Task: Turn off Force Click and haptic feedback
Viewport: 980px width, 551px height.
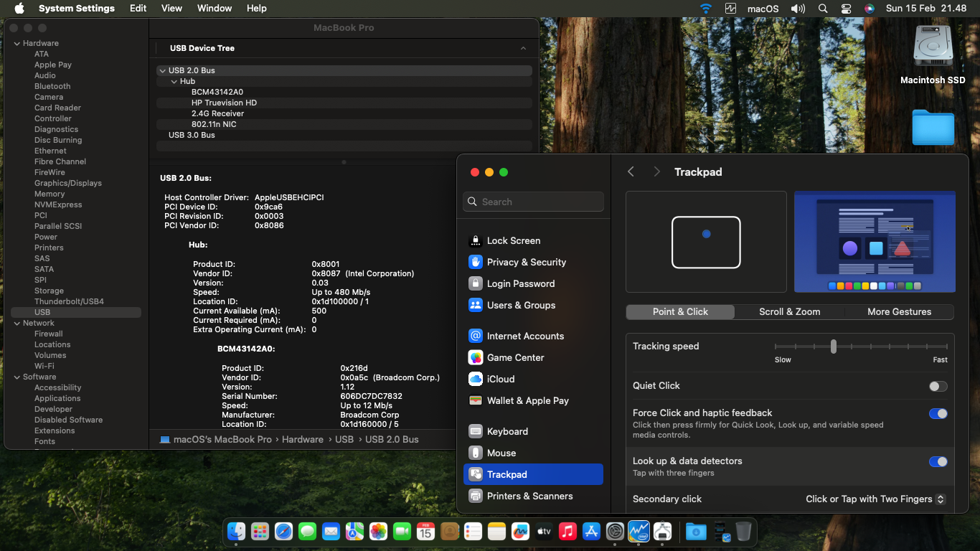Action: [x=938, y=413]
